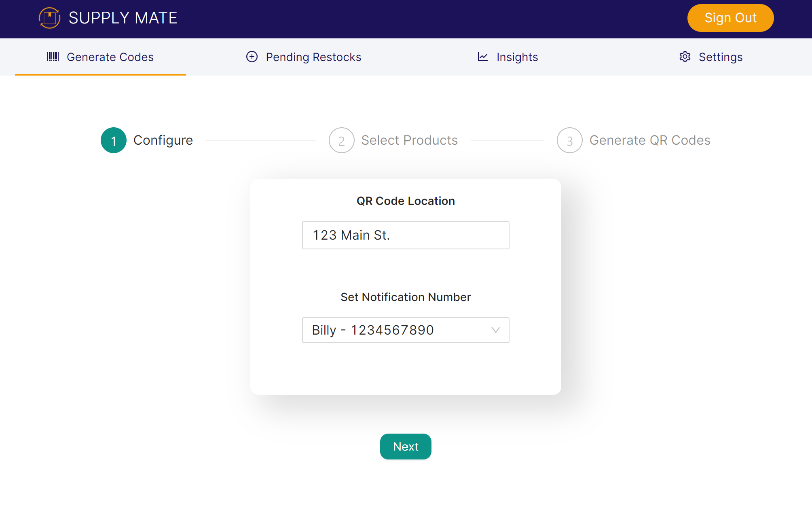Viewport: 812px width, 531px height.
Task: Go to the Insights tab
Action: click(507, 57)
